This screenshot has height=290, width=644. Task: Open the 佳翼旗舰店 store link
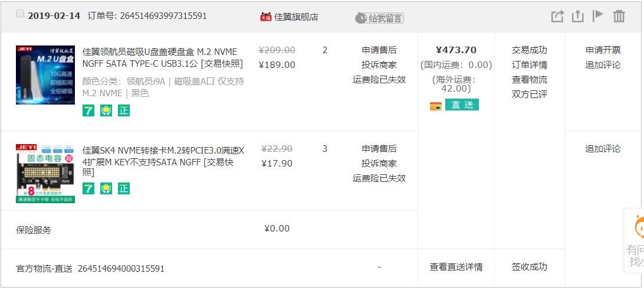(296, 17)
